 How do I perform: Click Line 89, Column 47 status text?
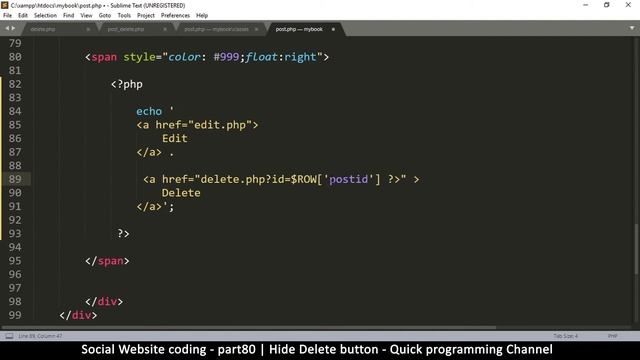tap(40, 336)
